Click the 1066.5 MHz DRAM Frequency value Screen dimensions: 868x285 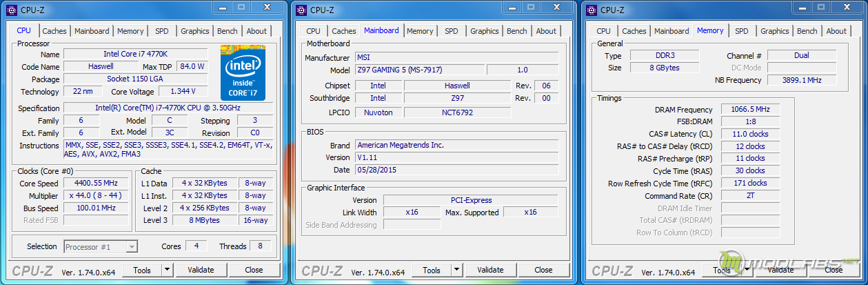coord(750,109)
